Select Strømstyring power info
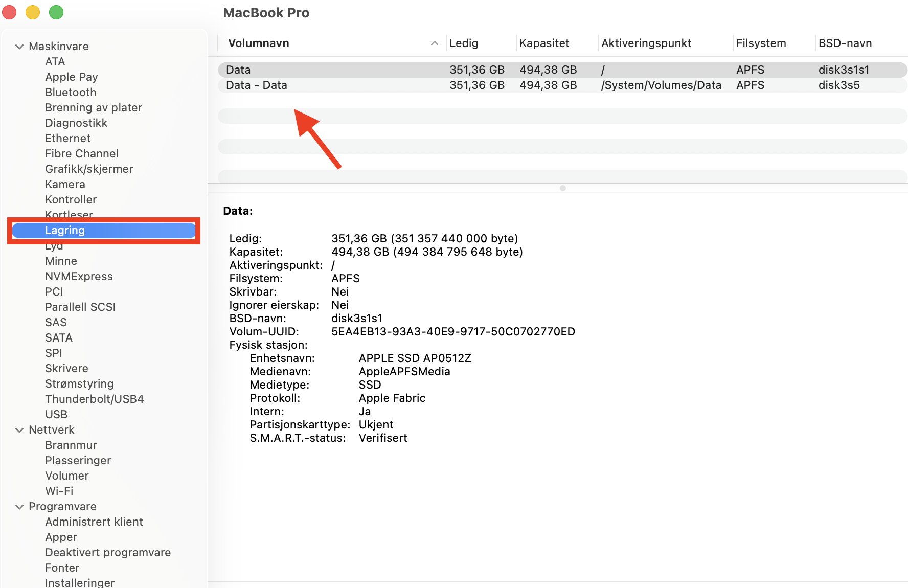Image resolution: width=908 pixels, height=588 pixels. click(79, 384)
